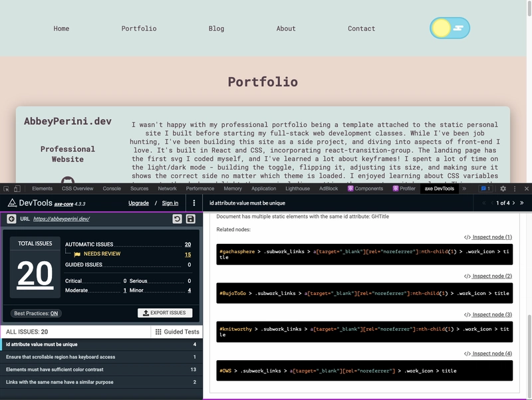This screenshot has width=532, height=400.
Task: Open the axe DevTools three-dot overflow menu
Action: click(194, 203)
